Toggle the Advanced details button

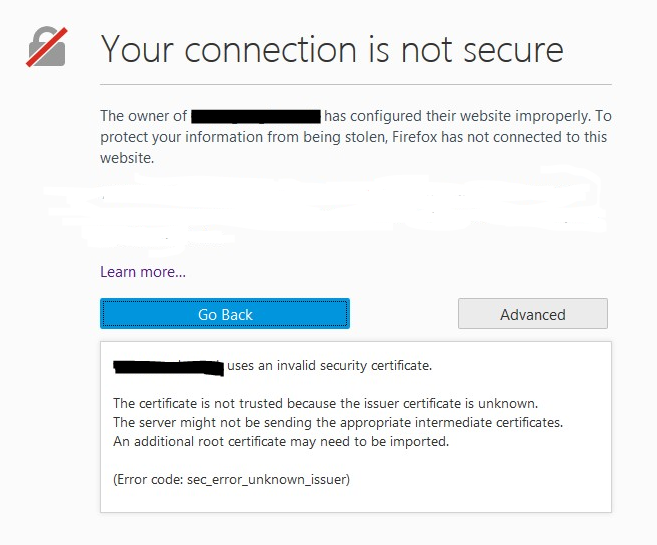(x=533, y=314)
